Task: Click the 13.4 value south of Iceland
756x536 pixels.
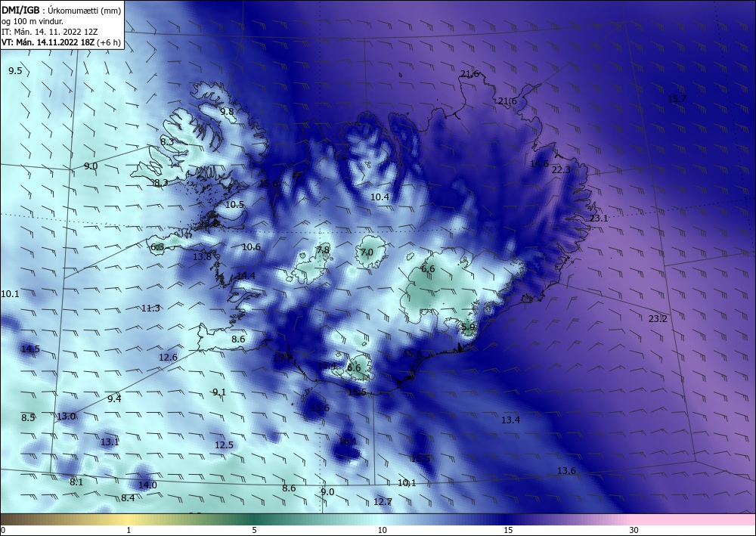Action: [510, 420]
